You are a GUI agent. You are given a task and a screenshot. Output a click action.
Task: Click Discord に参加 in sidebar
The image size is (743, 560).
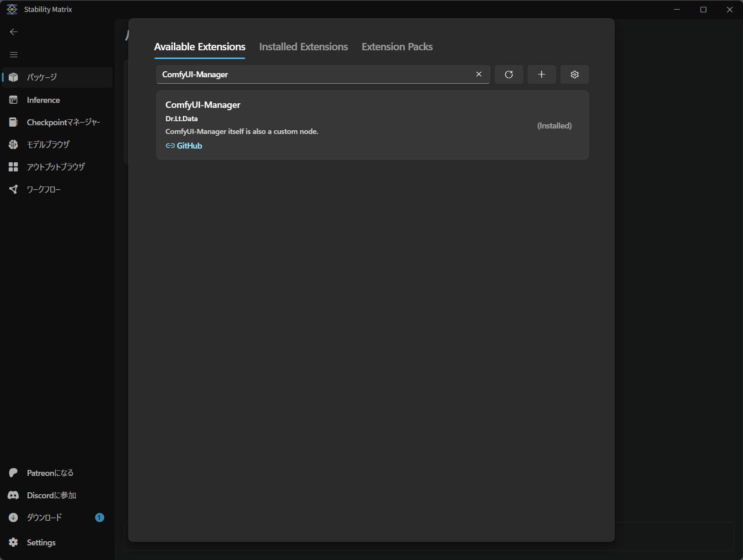(x=51, y=496)
